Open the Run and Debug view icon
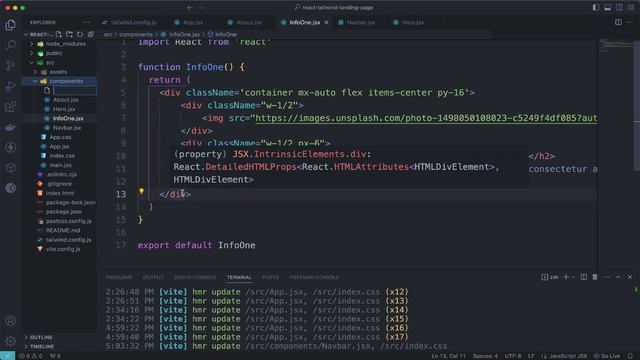Screen dimensions: 640x360 pos(11,86)
